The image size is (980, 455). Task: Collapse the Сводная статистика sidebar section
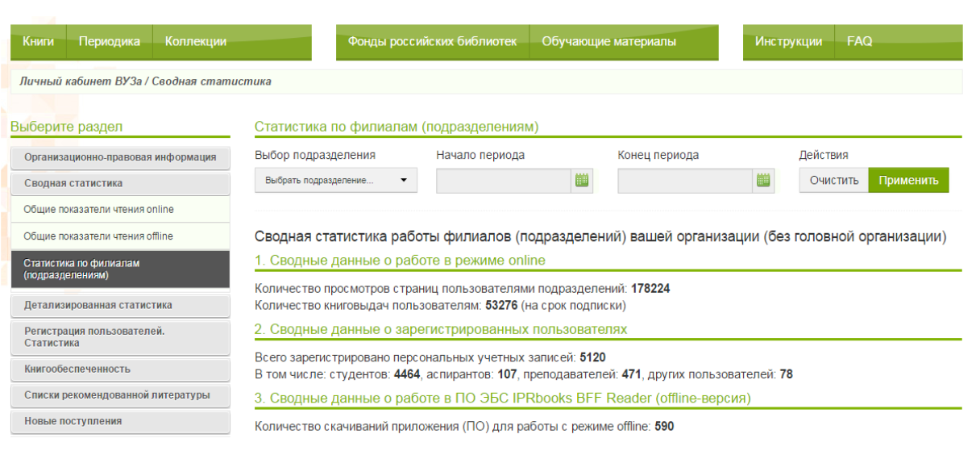120,183
